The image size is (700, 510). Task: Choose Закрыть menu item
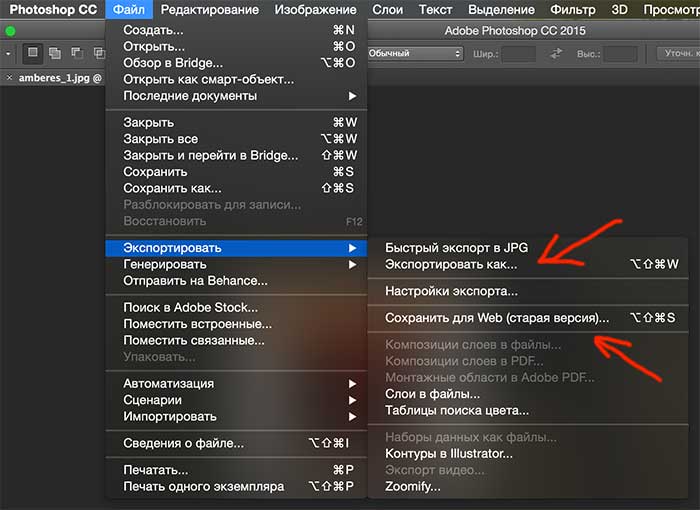(x=237, y=122)
